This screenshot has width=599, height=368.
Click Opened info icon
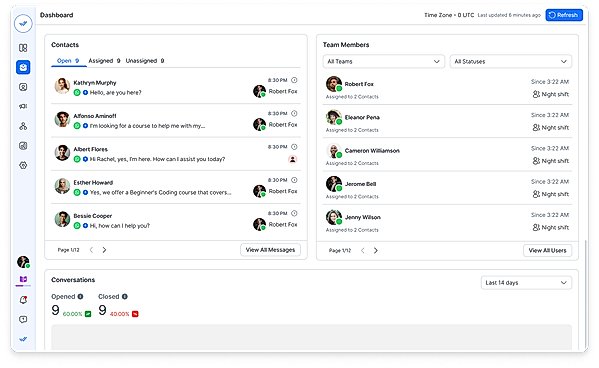click(x=80, y=297)
